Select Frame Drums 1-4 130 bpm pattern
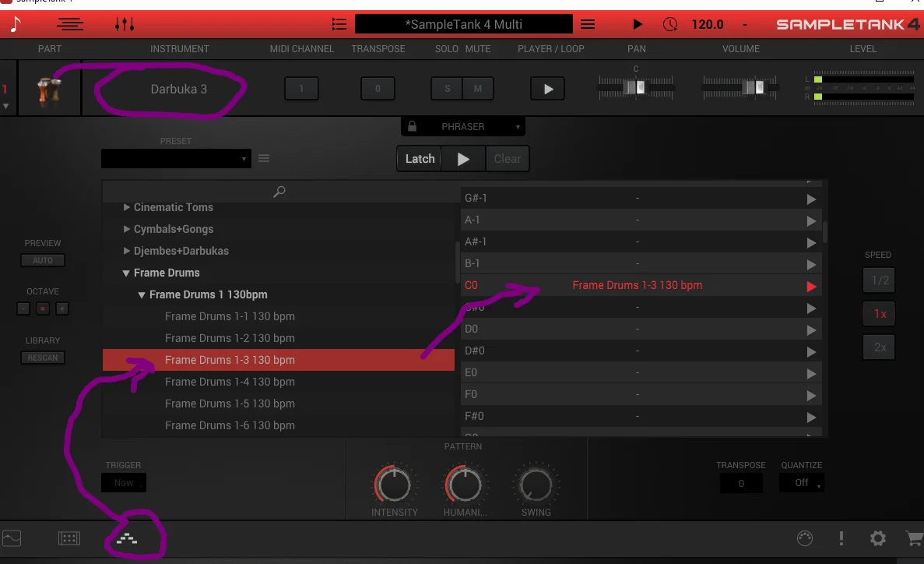This screenshot has width=924, height=564. 230,382
